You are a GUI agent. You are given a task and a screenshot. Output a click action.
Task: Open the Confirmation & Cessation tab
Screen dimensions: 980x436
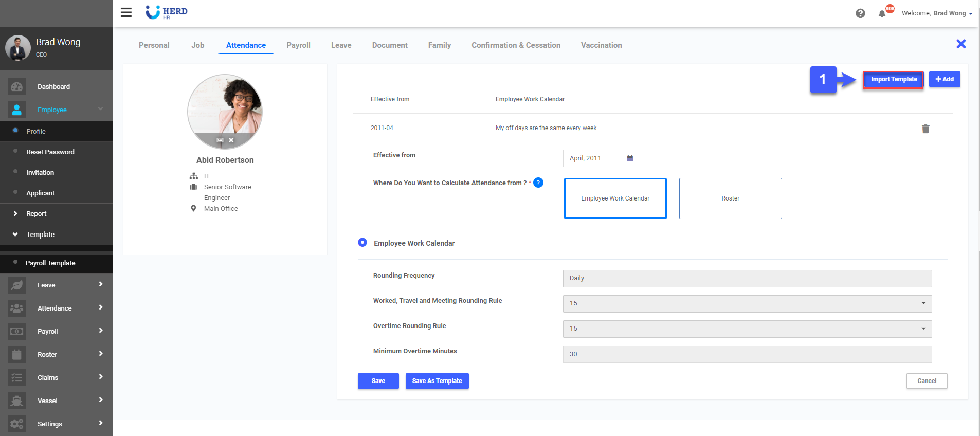click(516, 45)
